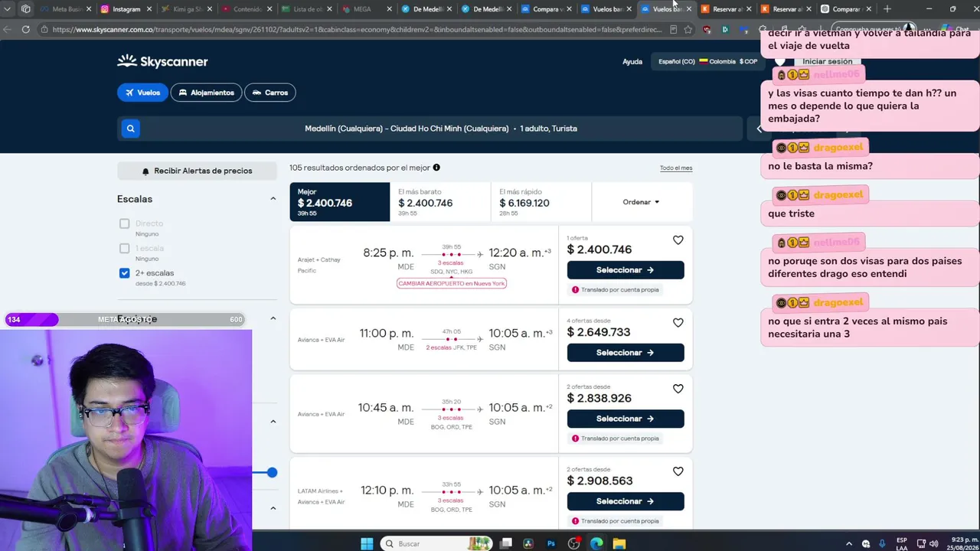Click the '2 escalas JFK, TPE' stops text
The image size is (980, 551).
[x=451, y=347]
